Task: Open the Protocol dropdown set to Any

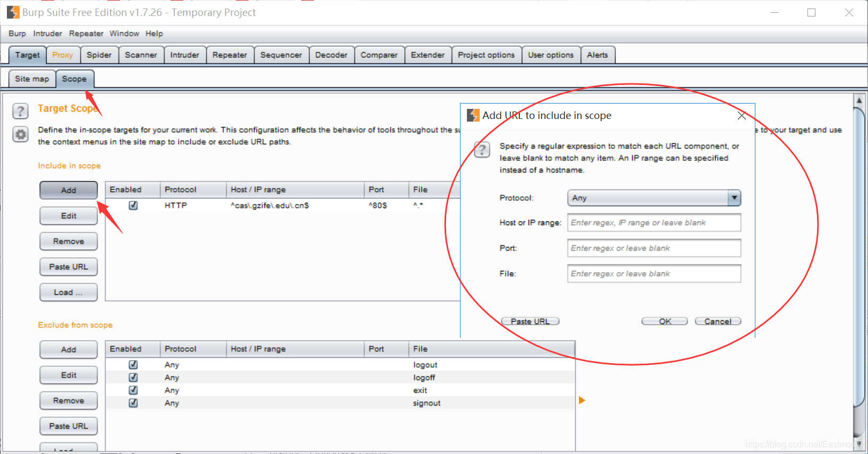Action: (x=654, y=198)
